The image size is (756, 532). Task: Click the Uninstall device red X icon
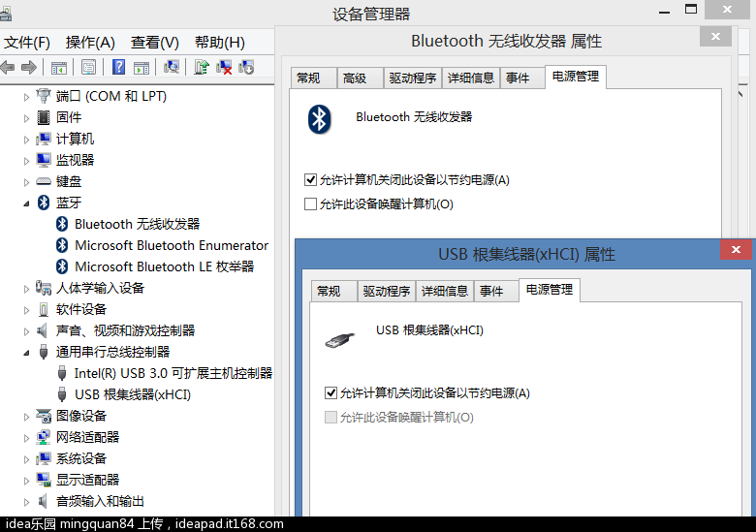click(224, 67)
